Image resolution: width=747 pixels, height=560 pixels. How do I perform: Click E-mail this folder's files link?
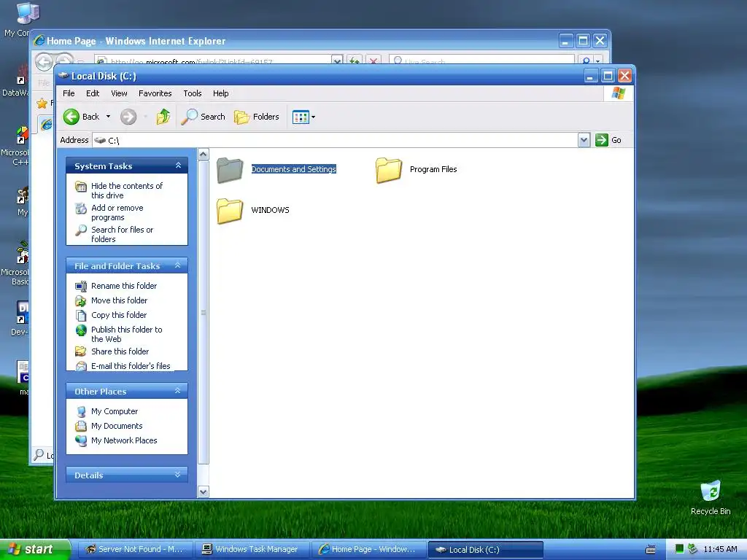[131, 366]
